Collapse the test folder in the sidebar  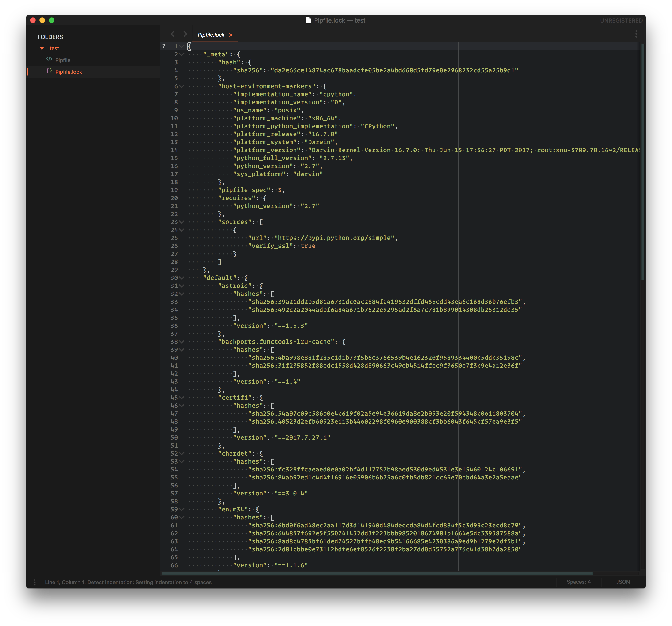(42, 48)
